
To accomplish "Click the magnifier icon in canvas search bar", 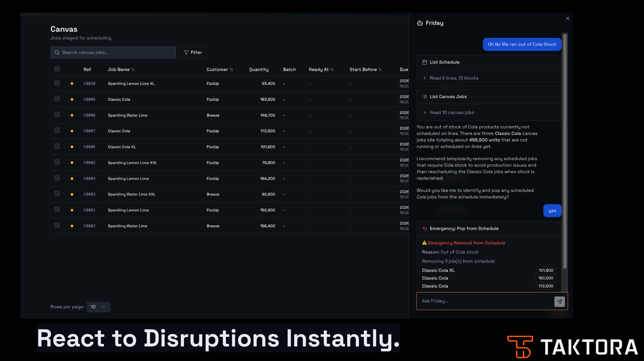I will coord(57,52).
